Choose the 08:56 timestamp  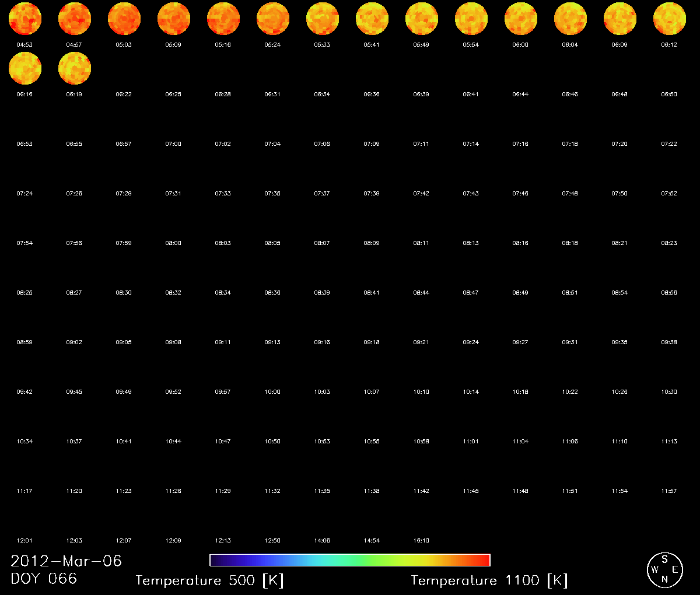[669, 293]
